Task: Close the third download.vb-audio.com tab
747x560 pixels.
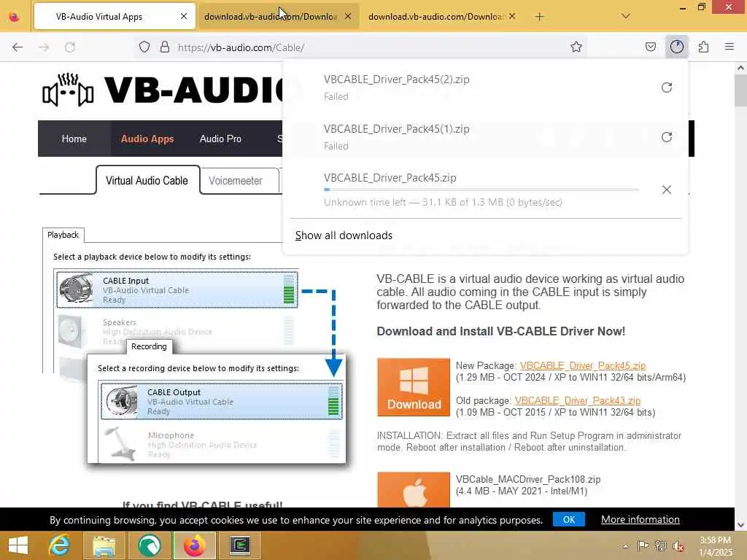Action: click(511, 16)
